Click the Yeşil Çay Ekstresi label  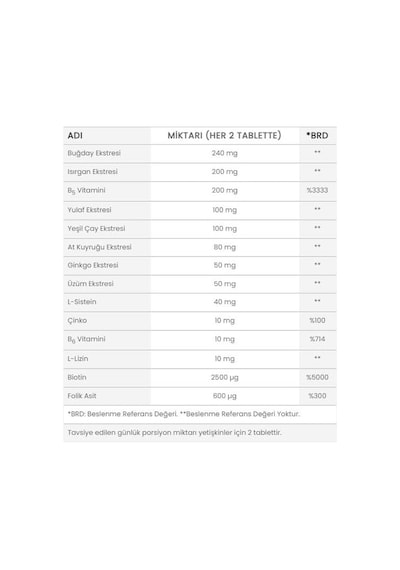[96, 229]
